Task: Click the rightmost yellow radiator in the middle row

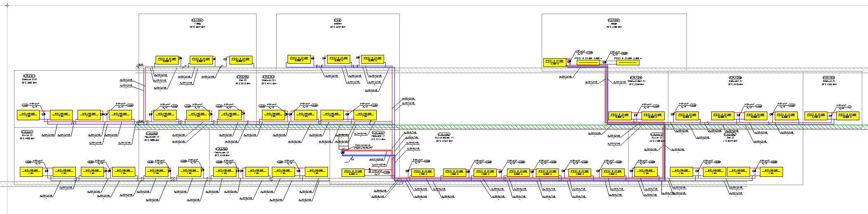Action: 847,116
